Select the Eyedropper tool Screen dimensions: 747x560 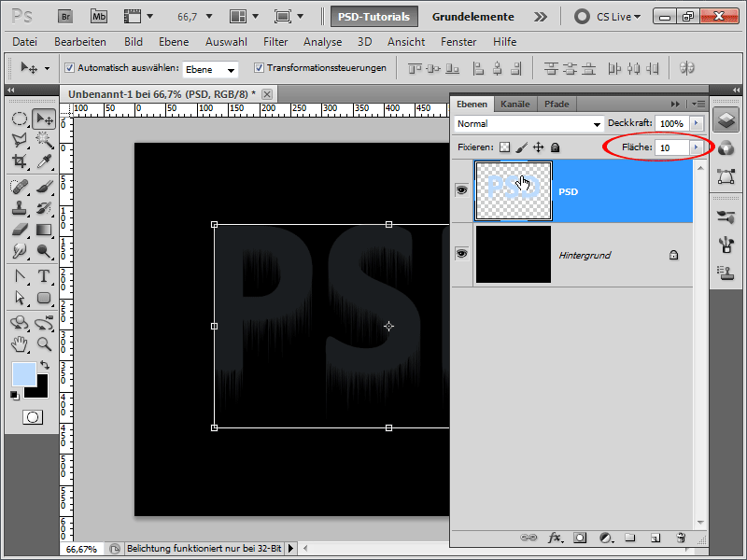tap(44, 161)
